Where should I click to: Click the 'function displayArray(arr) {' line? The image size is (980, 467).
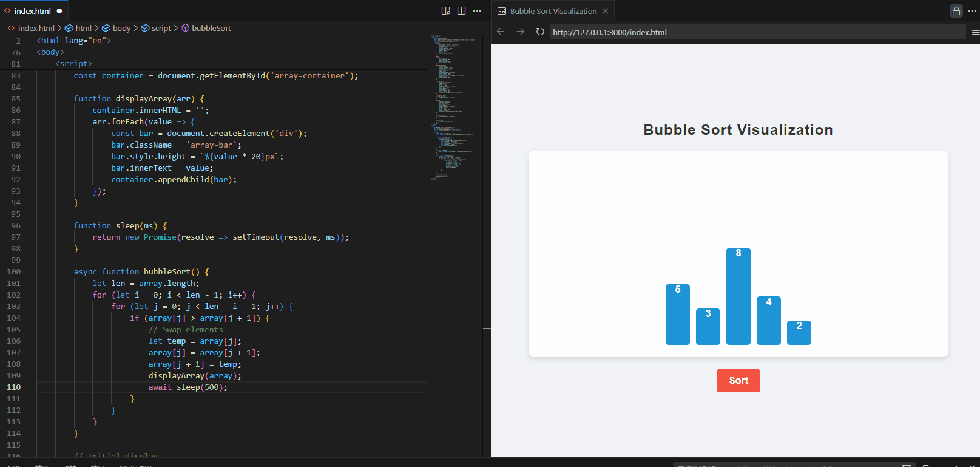click(139, 99)
